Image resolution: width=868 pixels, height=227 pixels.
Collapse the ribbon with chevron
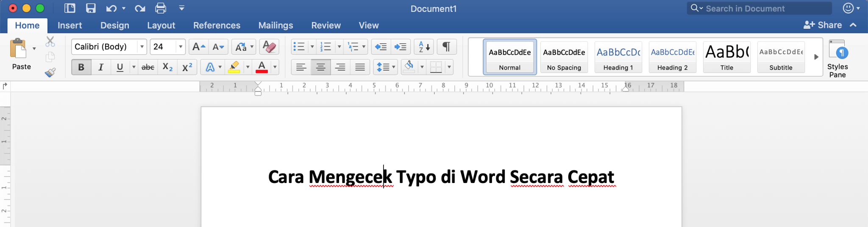(853, 25)
